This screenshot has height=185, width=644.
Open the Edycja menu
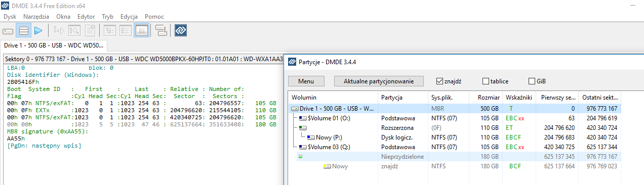[129, 17]
